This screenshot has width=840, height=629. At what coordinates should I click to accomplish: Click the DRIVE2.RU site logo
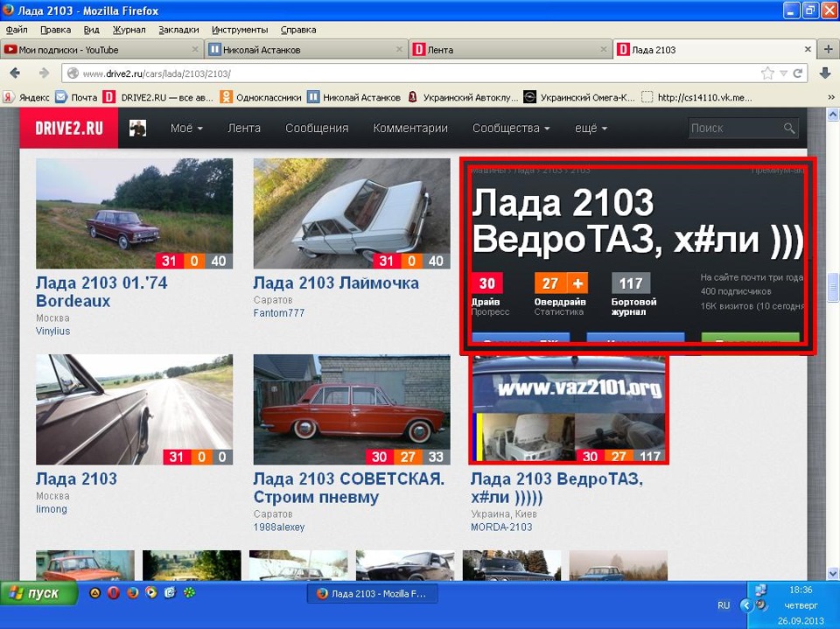tap(68, 128)
